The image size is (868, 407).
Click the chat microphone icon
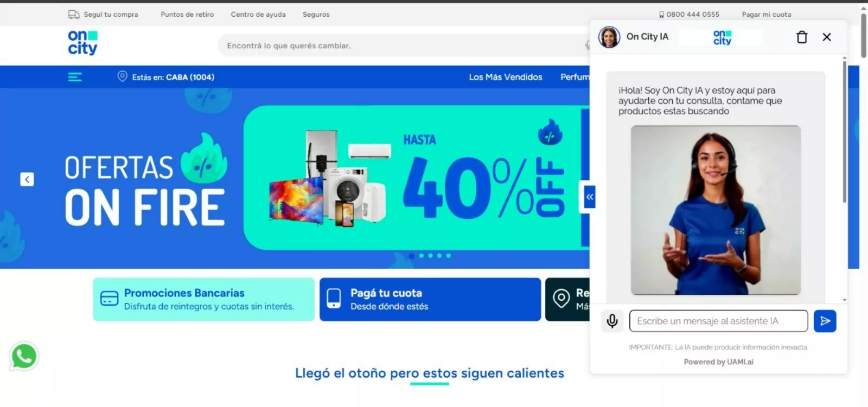tap(612, 321)
